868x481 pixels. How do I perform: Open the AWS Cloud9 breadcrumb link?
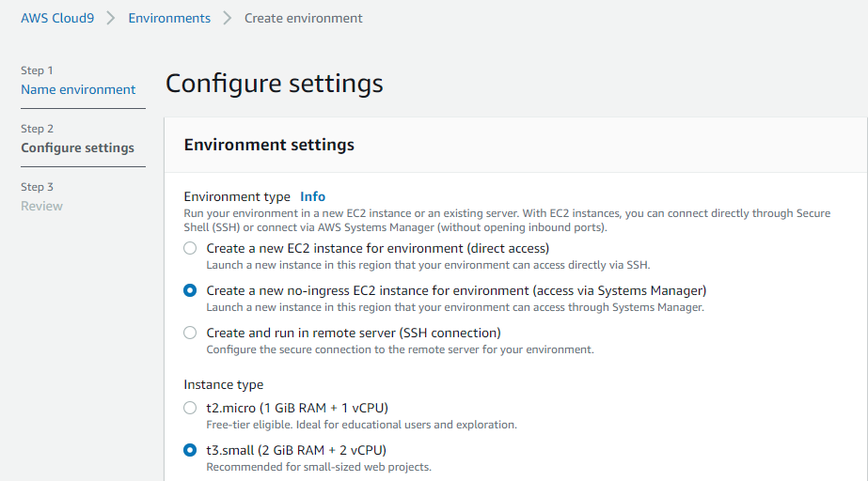(x=57, y=18)
